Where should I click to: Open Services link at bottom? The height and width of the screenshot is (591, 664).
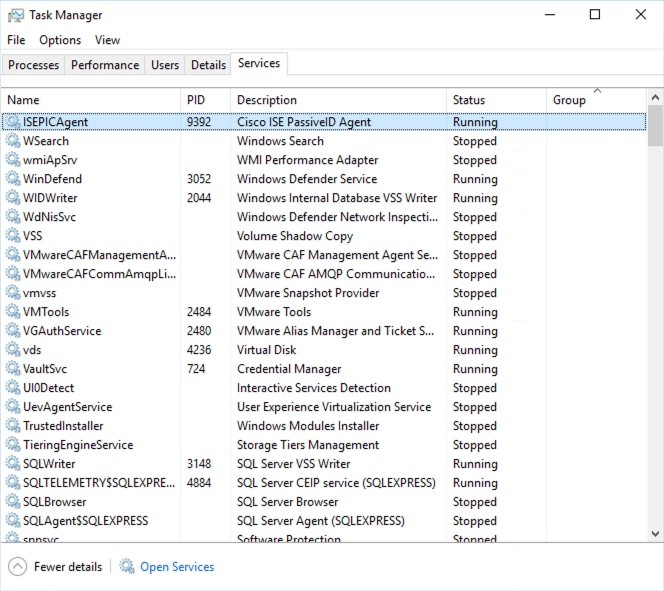click(177, 567)
